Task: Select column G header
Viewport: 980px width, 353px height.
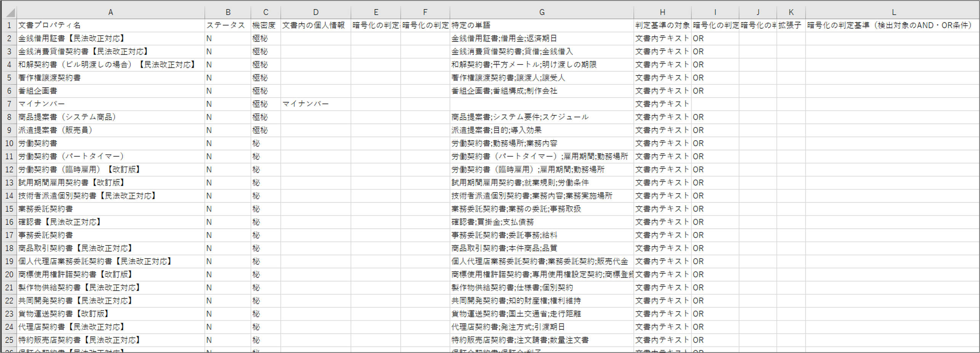Action: pos(541,12)
